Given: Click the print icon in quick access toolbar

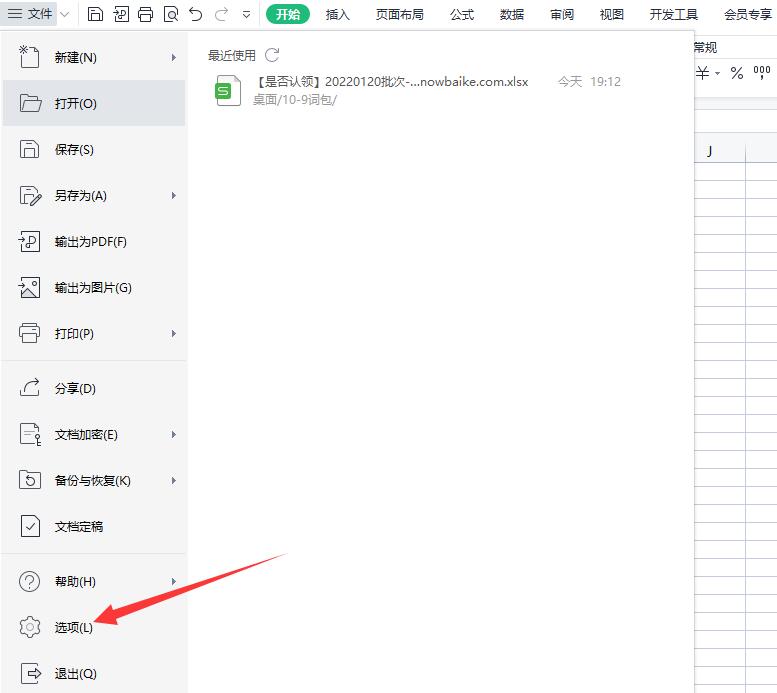Looking at the screenshot, I should coord(146,14).
